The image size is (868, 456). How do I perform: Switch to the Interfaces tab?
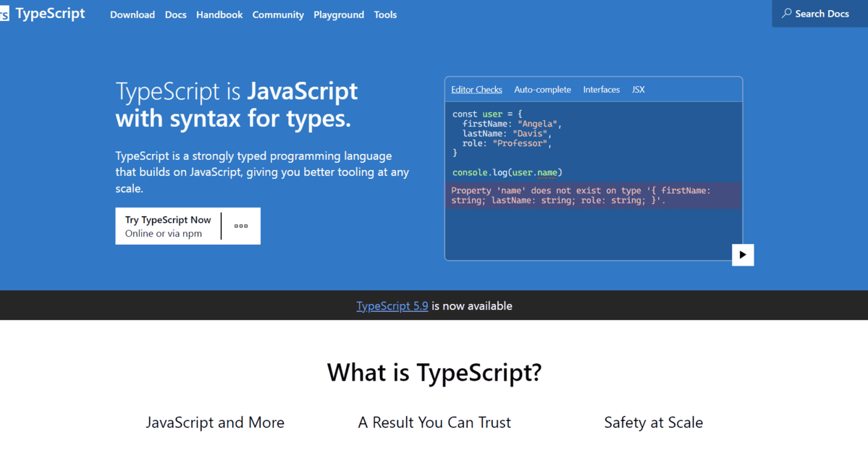coord(601,90)
